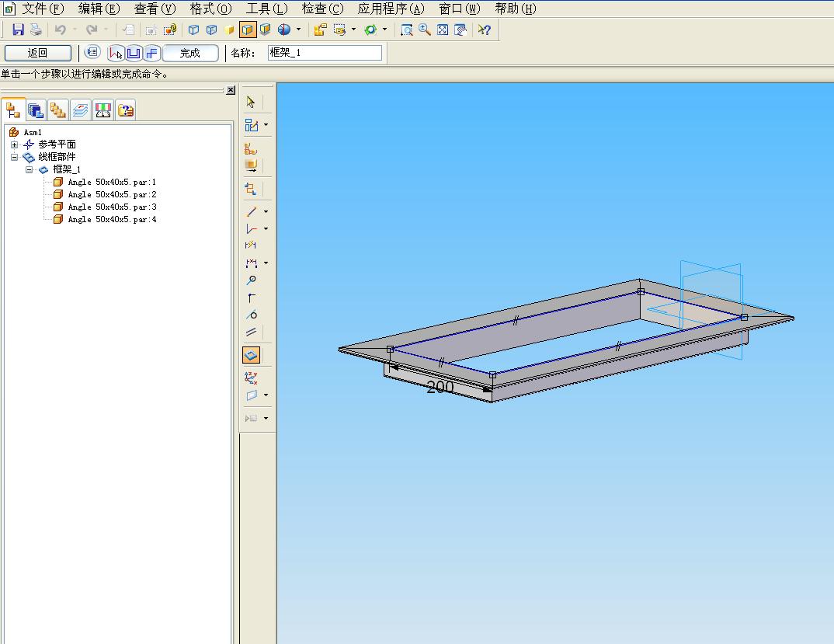
Task: Click the What's This help pointer icon
Action: tap(484, 30)
